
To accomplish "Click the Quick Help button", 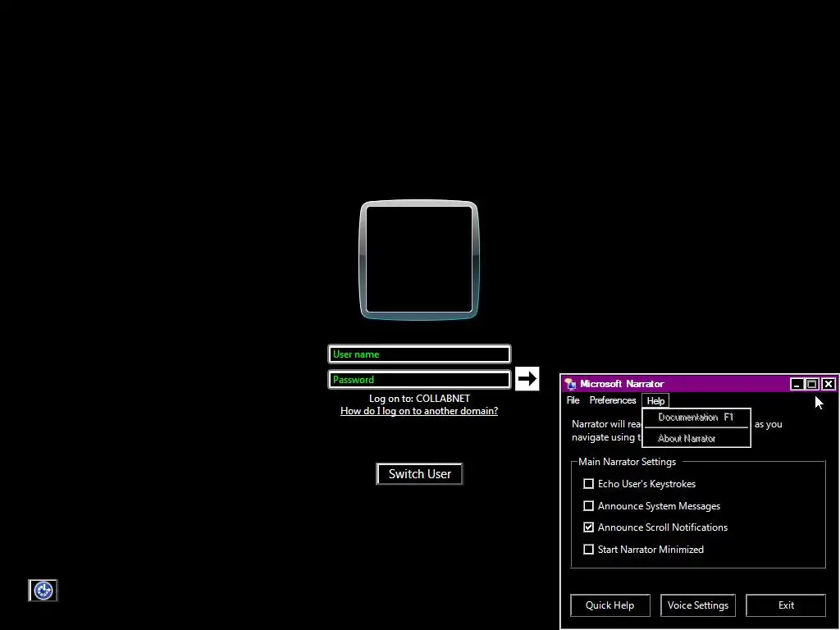I will click(x=610, y=605).
